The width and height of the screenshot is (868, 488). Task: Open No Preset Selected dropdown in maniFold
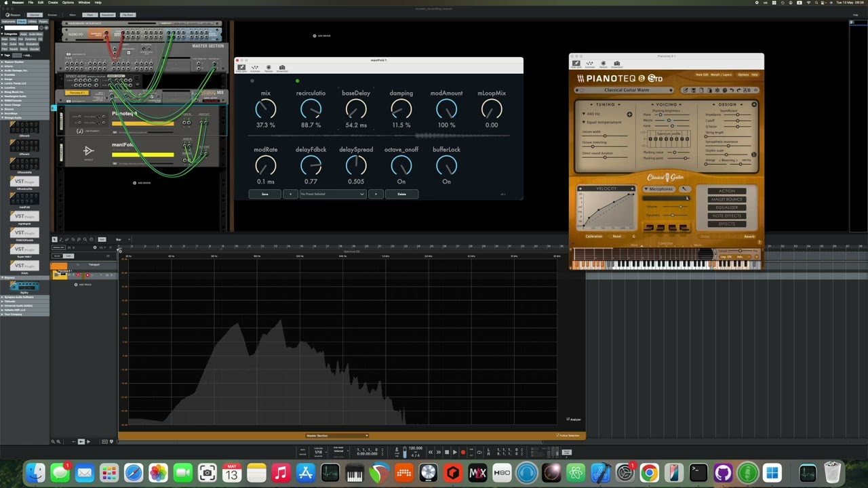pyautogui.click(x=332, y=194)
